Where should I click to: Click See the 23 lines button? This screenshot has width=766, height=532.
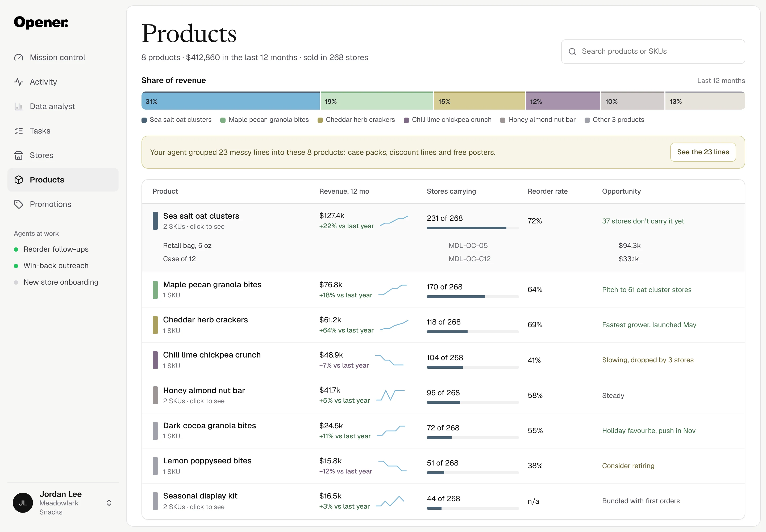[703, 152]
